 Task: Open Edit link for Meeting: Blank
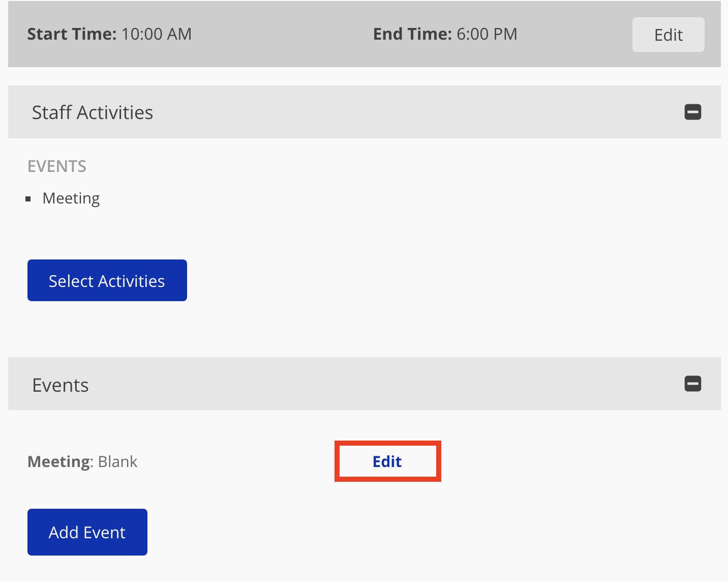[387, 461]
